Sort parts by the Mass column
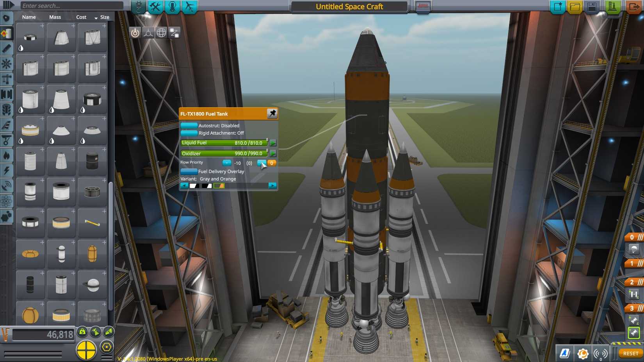Image resolution: width=644 pixels, height=362 pixels. pos(55,17)
